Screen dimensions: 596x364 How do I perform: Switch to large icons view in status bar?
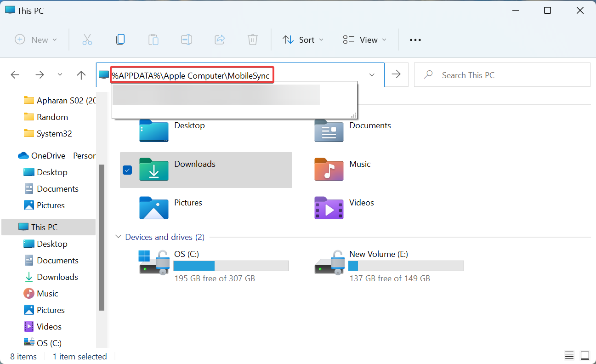(x=585, y=356)
